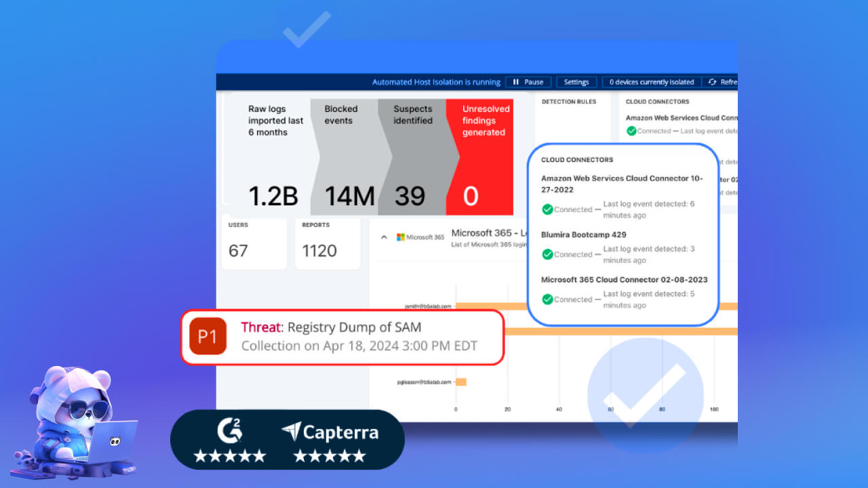
Task: Click the Microsoft 365 logo
Action: (420, 237)
